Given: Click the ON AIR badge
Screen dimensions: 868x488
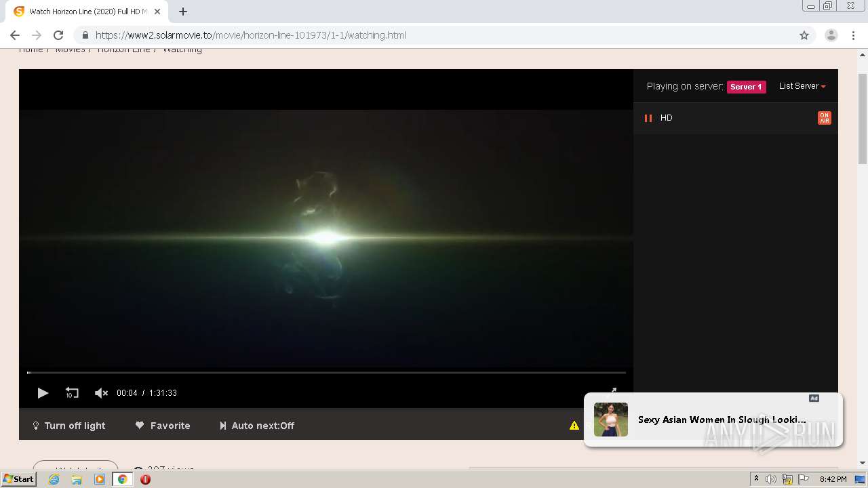Looking at the screenshot, I should 825,118.
